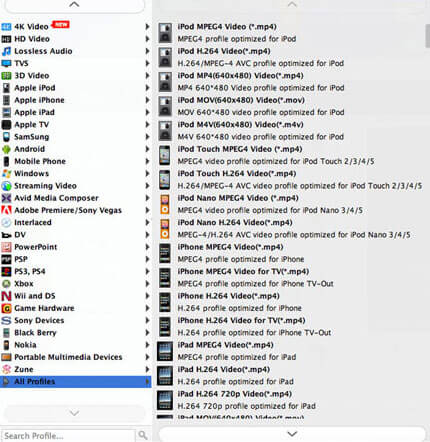
Task: Select iPod MOV(640x480) Video(*.mov) profile
Action: pyautogui.click(x=290, y=106)
